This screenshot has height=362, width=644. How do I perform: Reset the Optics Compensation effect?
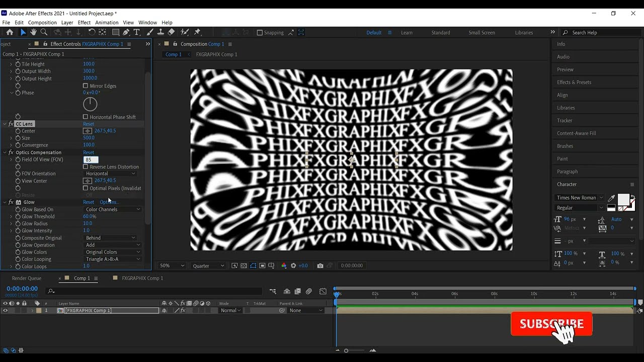[89, 152]
